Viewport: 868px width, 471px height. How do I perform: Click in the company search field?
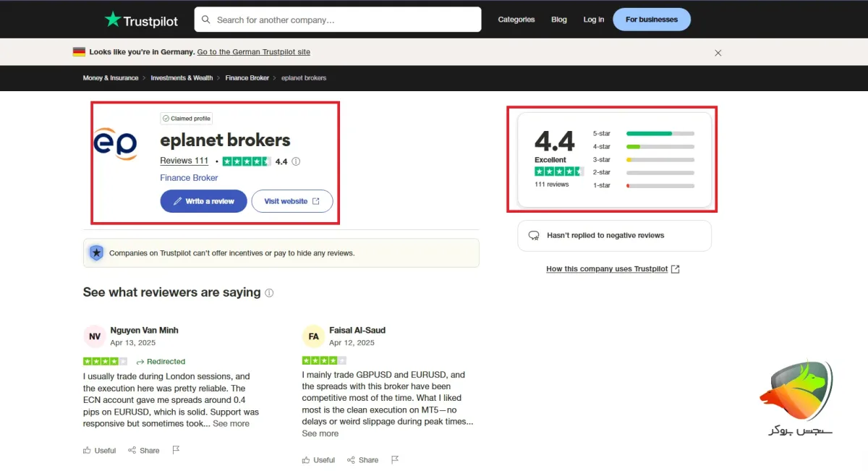pyautogui.click(x=338, y=20)
